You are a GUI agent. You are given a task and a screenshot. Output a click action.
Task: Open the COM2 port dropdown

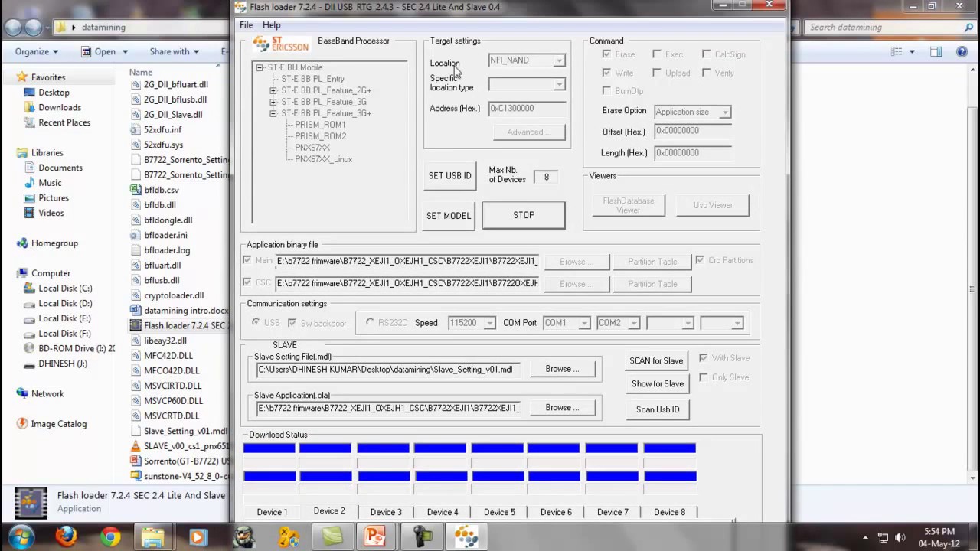pyautogui.click(x=634, y=323)
